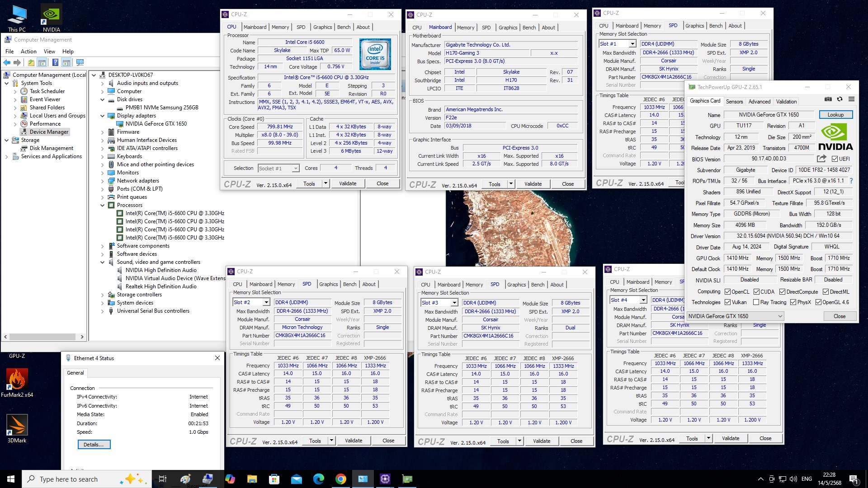Collapse the Disk drives node in Device Manager

[x=103, y=99]
